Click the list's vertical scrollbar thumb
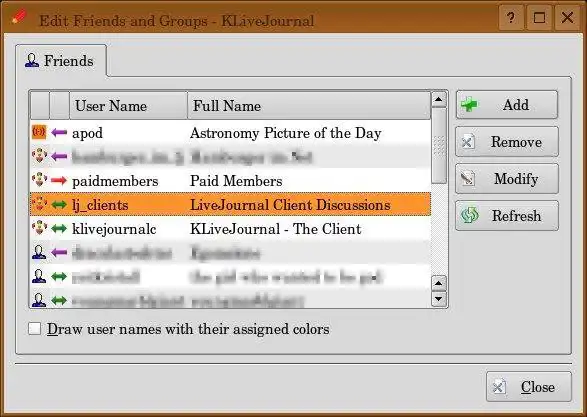 (439, 146)
